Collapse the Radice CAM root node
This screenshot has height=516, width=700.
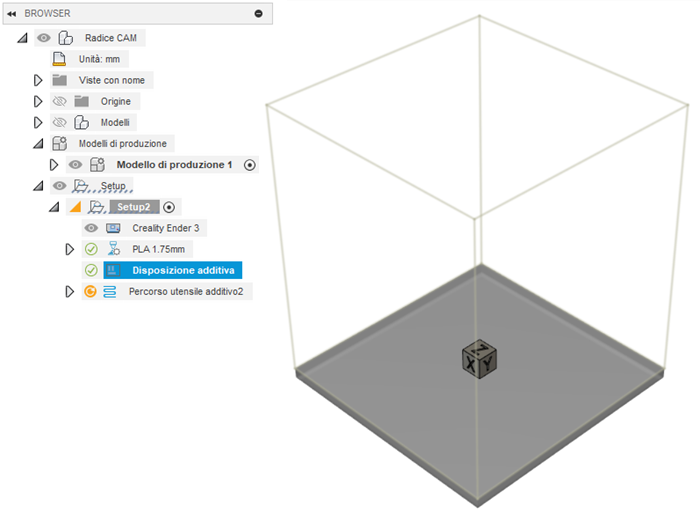point(22,38)
